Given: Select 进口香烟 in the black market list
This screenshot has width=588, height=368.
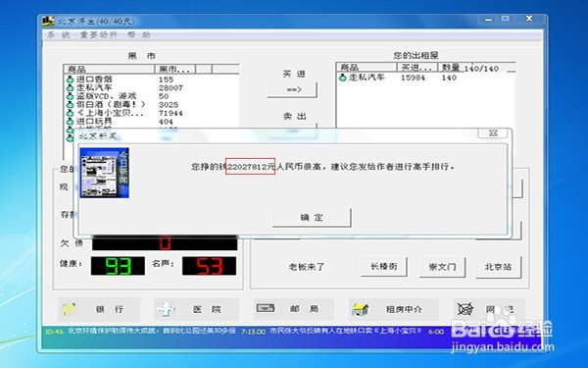Looking at the screenshot, I should 94,79.
